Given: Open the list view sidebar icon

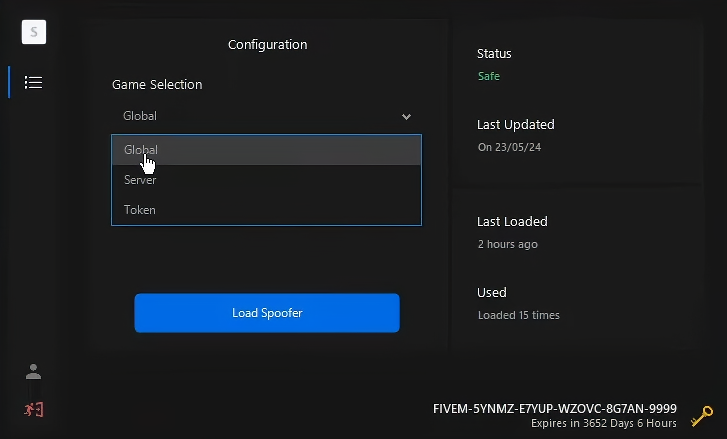Looking at the screenshot, I should pos(34,82).
